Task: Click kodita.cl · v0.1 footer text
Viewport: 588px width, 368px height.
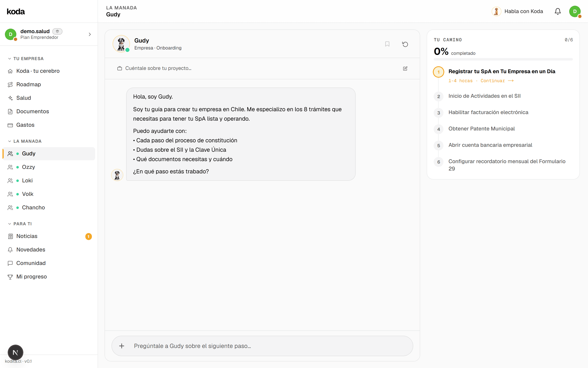Action: [18, 361]
